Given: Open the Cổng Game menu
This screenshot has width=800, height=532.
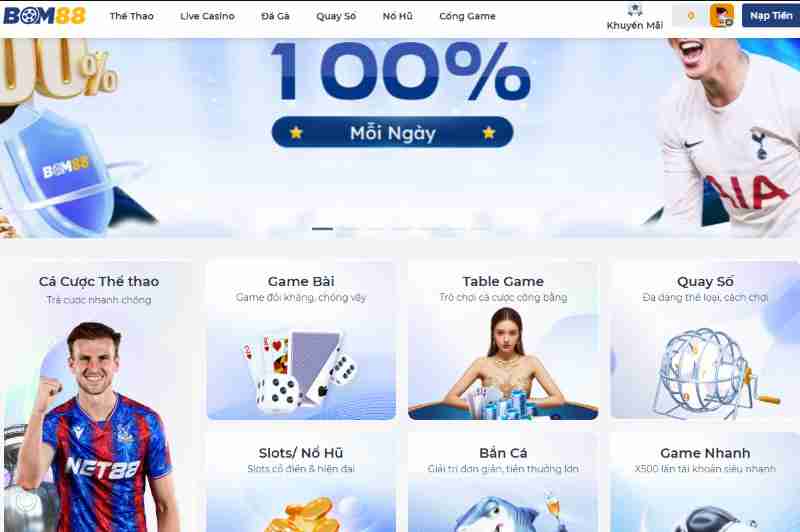Looking at the screenshot, I should coord(467,16).
